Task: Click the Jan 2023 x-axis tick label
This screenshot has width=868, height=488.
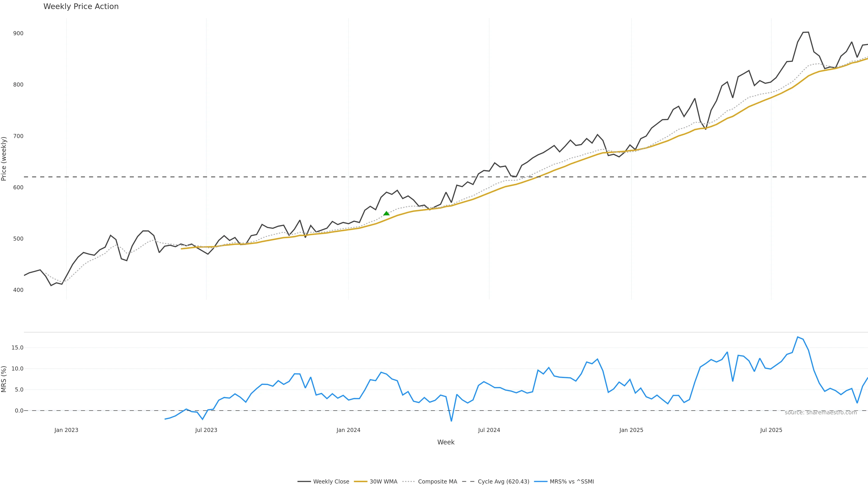Action: 66,430
